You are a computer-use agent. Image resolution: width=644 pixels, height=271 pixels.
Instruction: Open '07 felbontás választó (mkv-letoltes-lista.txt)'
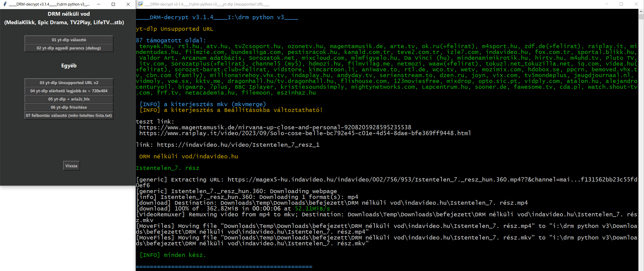pyautogui.click(x=69, y=115)
